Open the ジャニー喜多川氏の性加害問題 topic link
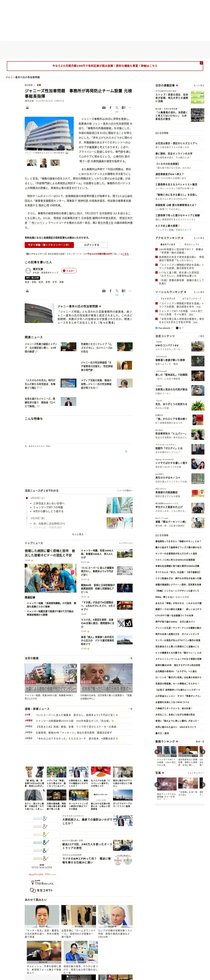 coord(79,306)
